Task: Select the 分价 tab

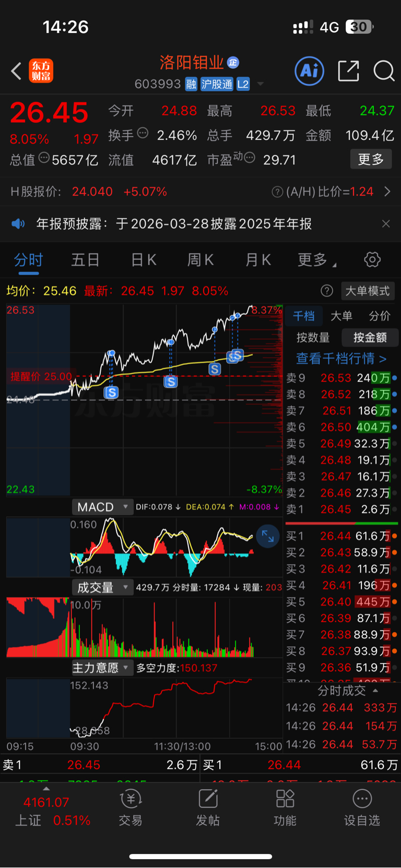Action: tap(380, 315)
